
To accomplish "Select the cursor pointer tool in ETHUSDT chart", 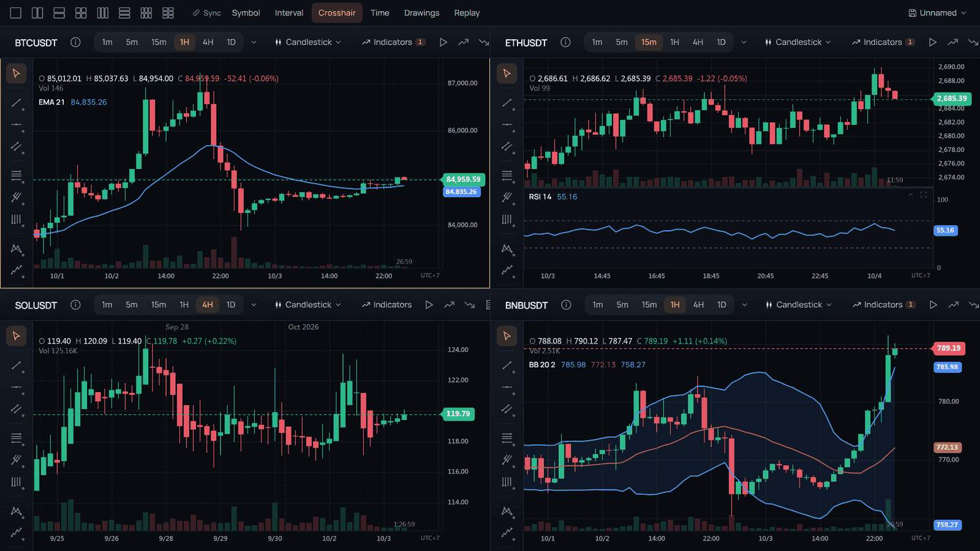I will [507, 73].
